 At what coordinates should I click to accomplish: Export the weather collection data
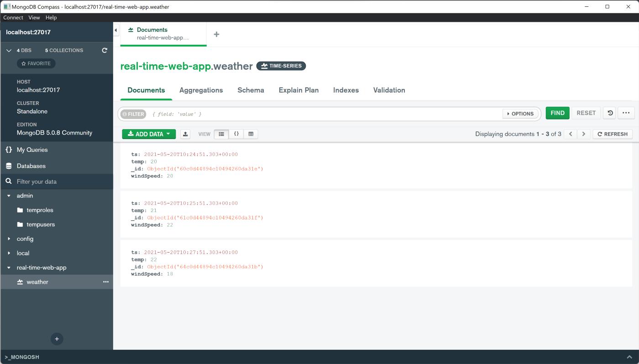tap(185, 134)
